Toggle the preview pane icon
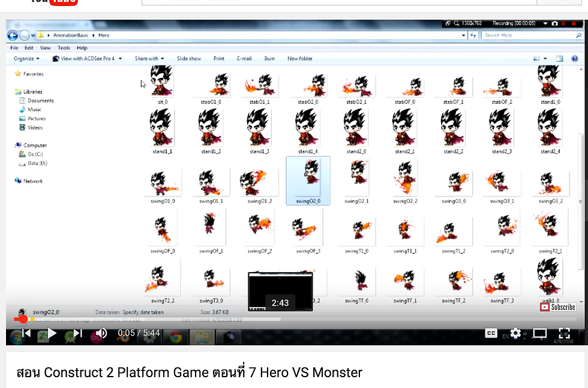588x388 pixels. tap(559, 58)
